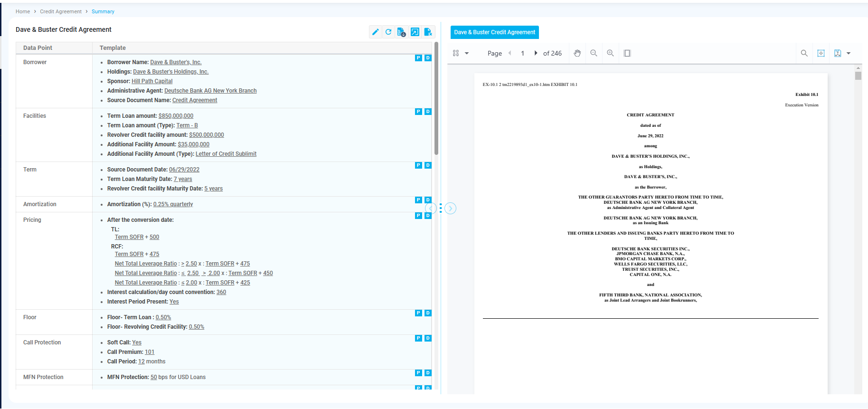The height and width of the screenshot is (409, 868).
Task: Click Hill Path Capital sponsor link
Action: [152, 81]
